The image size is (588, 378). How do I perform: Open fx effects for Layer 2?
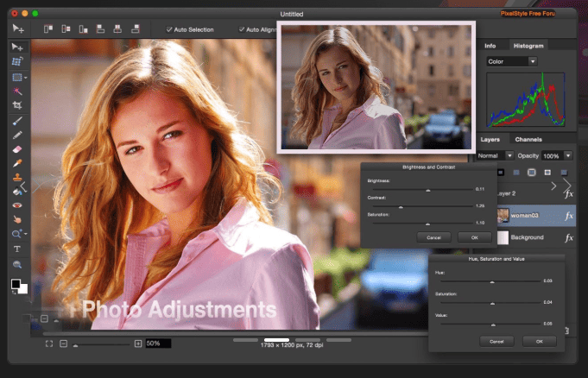(x=569, y=194)
